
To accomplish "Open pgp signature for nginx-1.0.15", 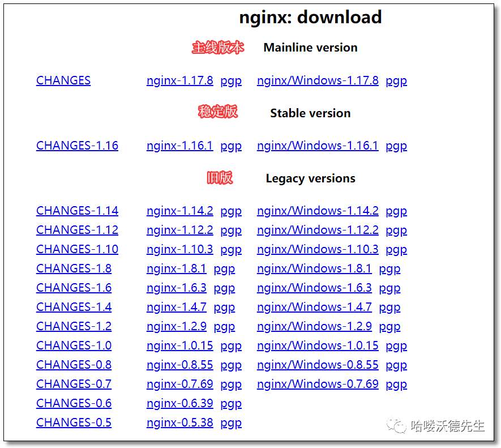I will click(x=231, y=347).
